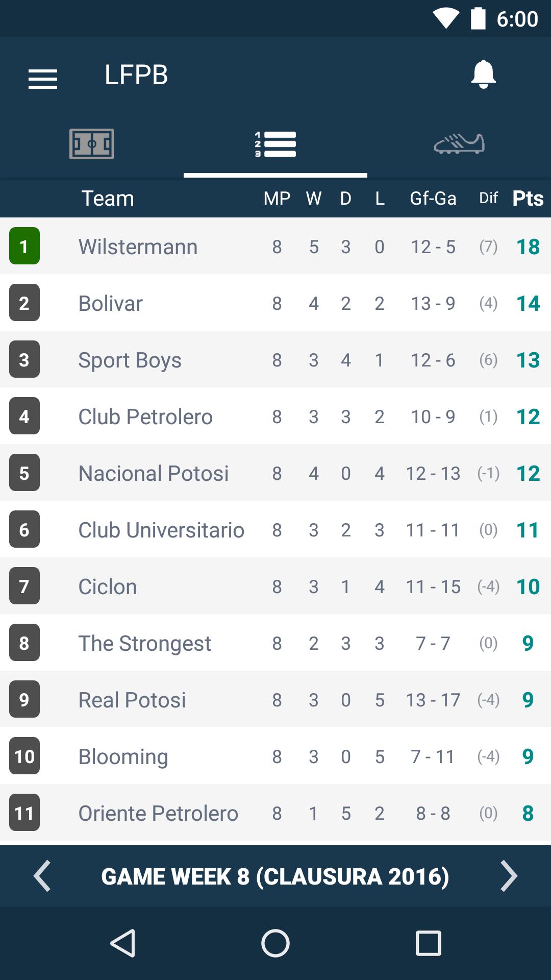Tap the green rank 1 badge

pyautogui.click(x=24, y=246)
